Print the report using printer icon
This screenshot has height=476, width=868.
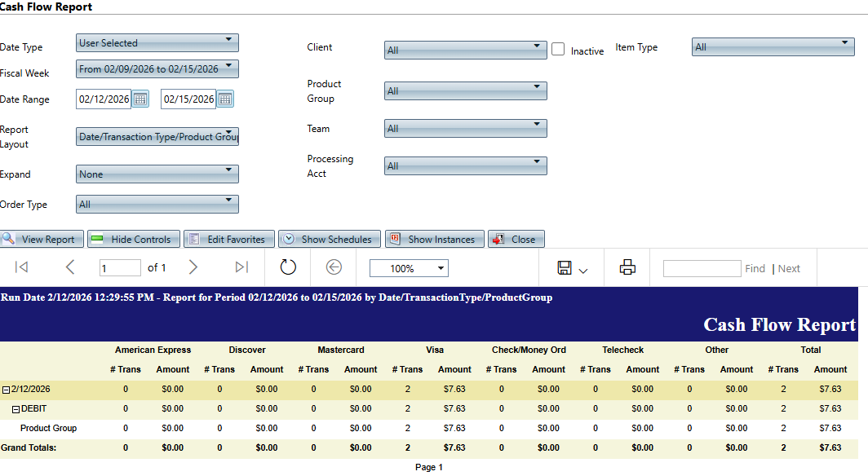[x=627, y=267]
